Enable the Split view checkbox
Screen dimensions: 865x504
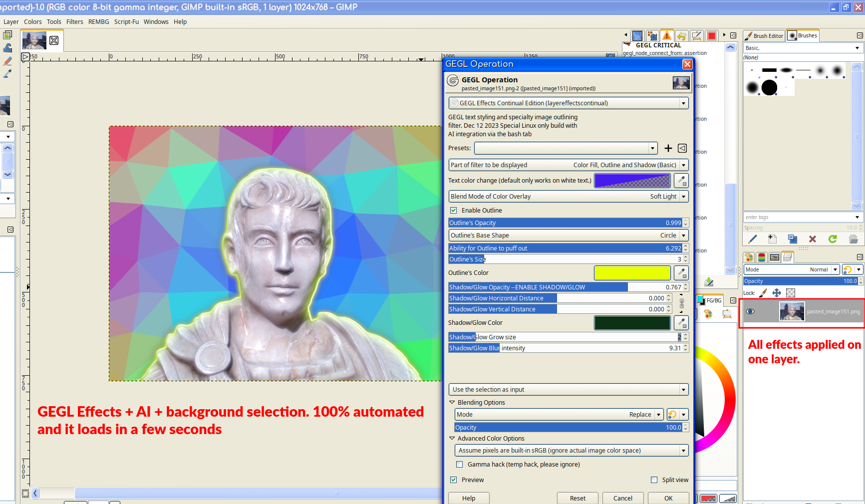click(654, 480)
